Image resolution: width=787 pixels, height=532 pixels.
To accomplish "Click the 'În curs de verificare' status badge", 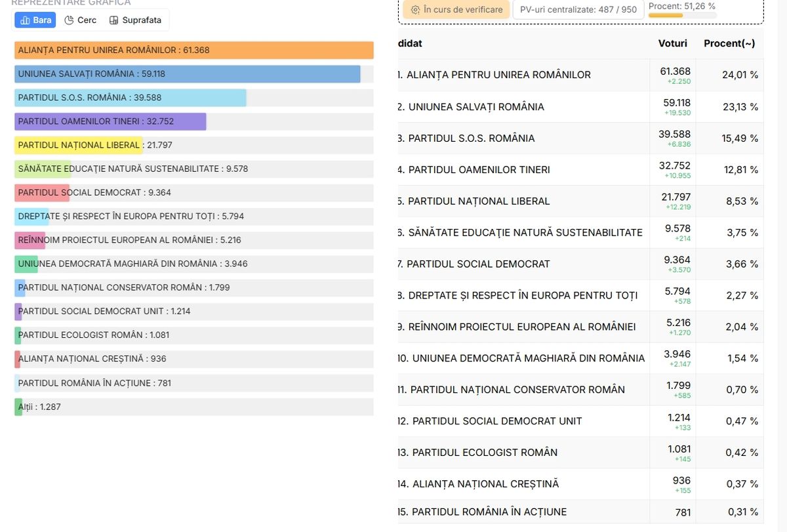I will coord(456,10).
